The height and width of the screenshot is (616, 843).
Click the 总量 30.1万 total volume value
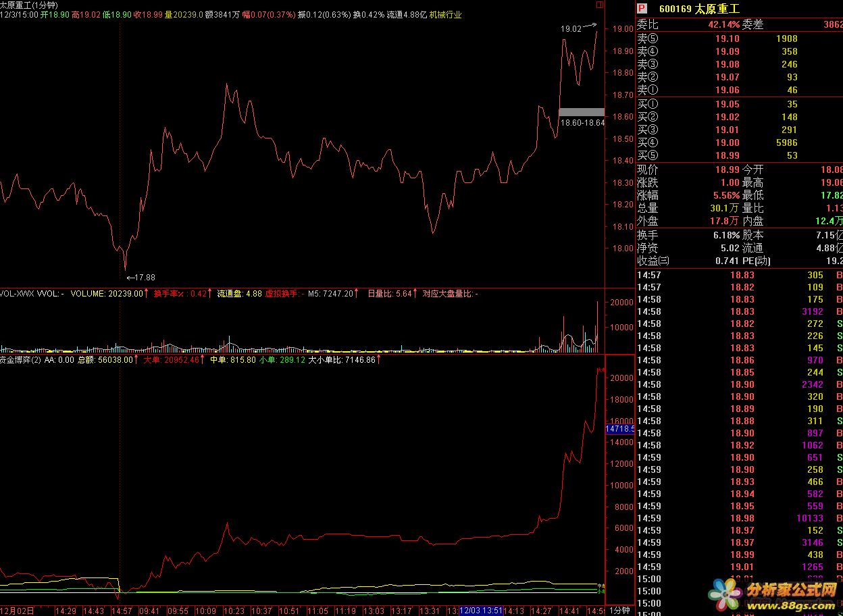(x=725, y=208)
